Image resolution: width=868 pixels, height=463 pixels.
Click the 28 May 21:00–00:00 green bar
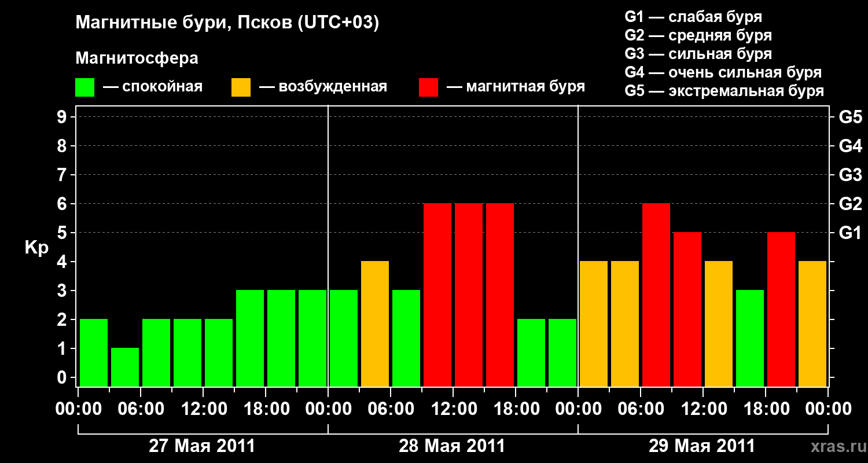pos(562,352)
